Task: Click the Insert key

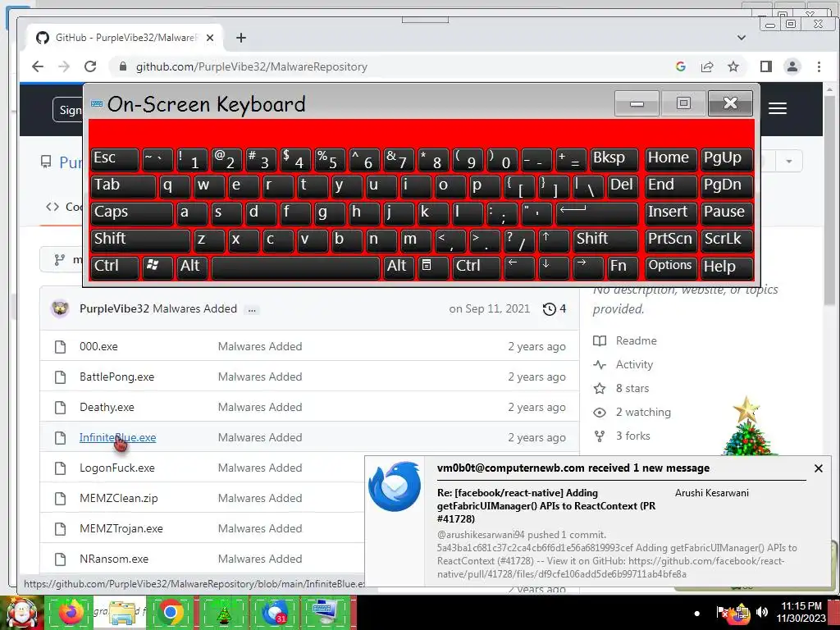Action: pos(671,213)
